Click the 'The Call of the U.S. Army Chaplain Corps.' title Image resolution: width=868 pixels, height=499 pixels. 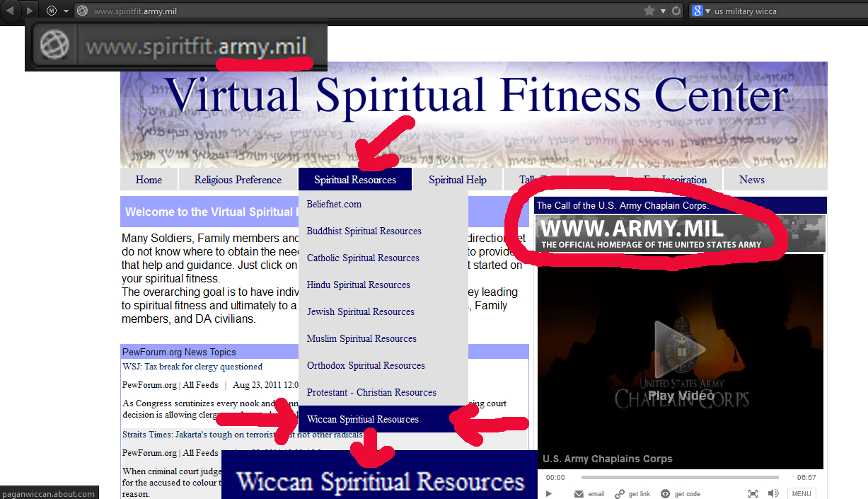[x=623, y=206]
